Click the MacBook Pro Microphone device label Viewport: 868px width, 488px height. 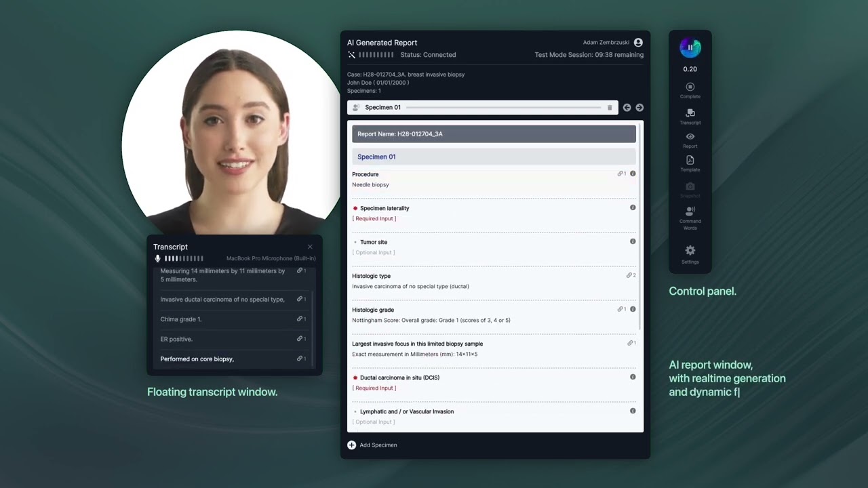pos(271,258)
